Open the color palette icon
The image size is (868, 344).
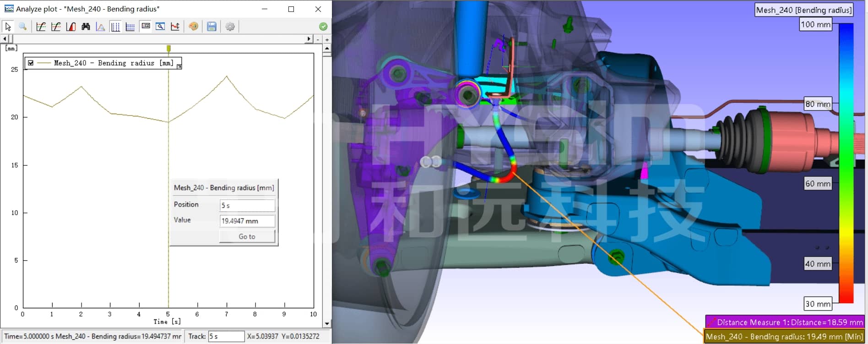point(194,27)
